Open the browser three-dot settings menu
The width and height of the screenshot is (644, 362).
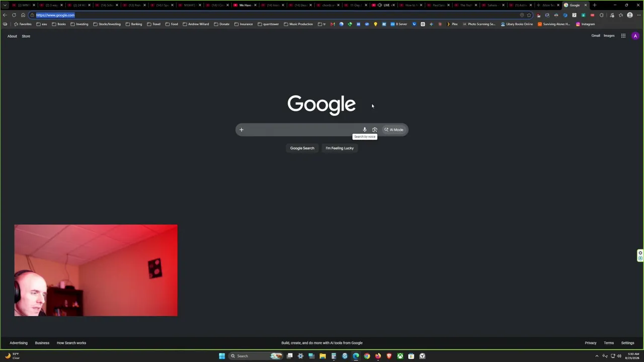638,15
